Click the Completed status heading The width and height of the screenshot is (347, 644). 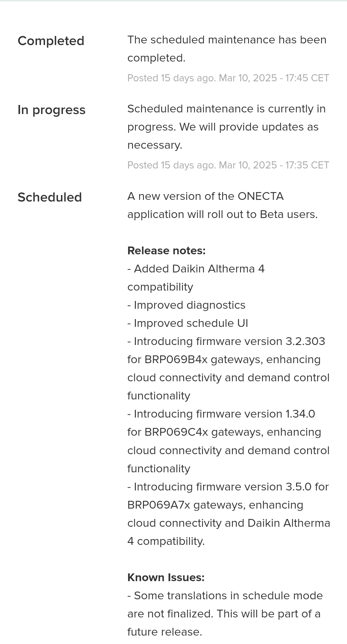(x=51, y=41)
